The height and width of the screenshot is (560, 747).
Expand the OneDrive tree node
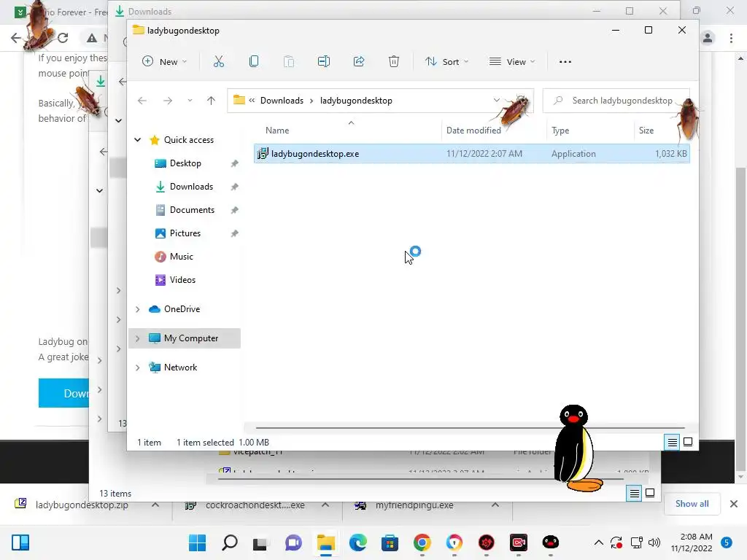(138, 309)
